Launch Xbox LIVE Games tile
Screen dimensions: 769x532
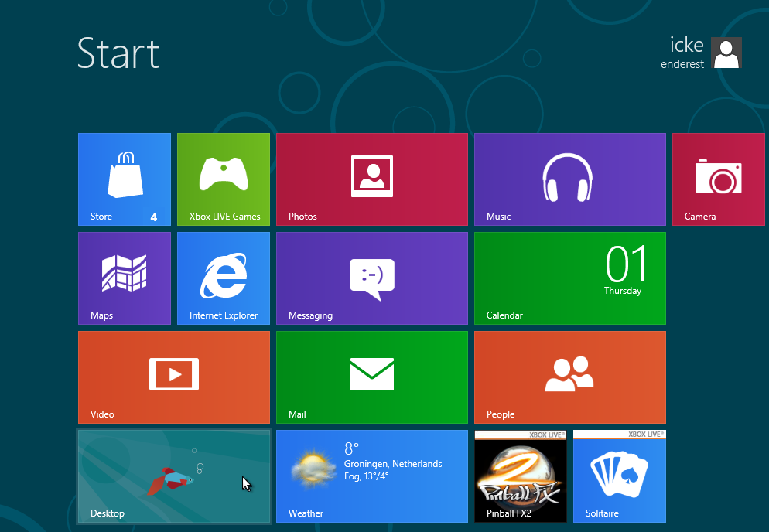224,179
